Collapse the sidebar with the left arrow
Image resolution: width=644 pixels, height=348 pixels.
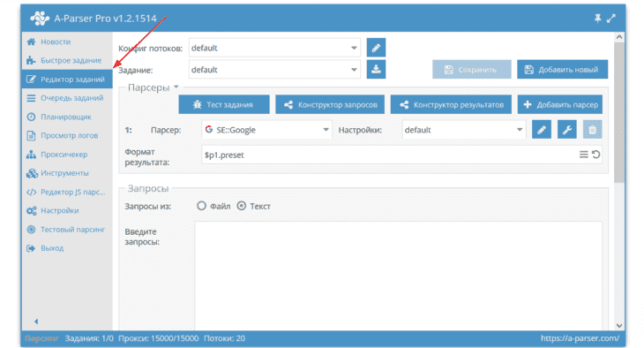[36, 322]
